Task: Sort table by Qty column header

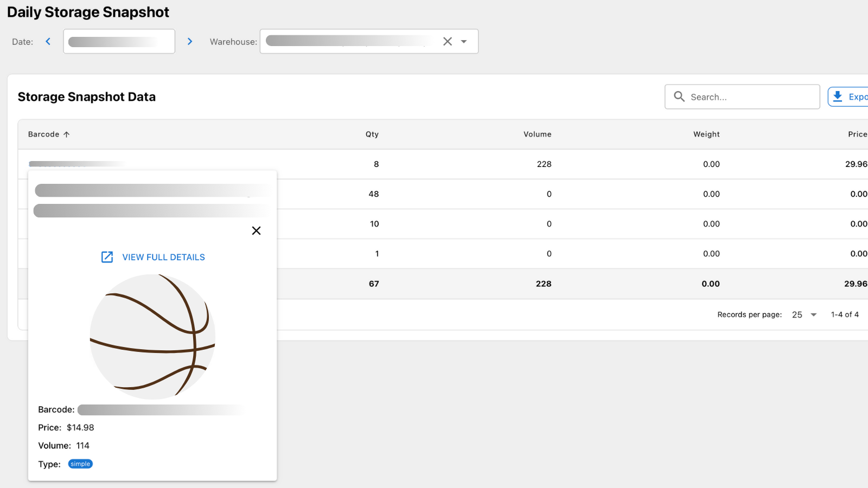Action: click(372, 134)
